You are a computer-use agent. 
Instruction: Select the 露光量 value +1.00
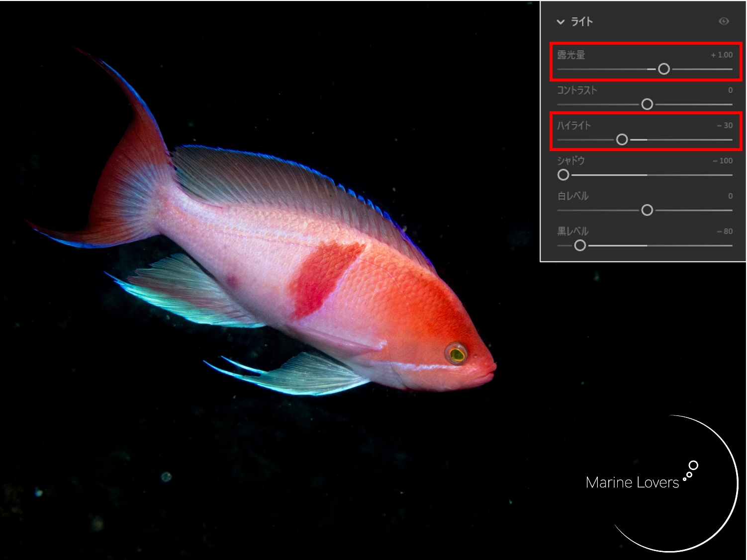point(722,55)
